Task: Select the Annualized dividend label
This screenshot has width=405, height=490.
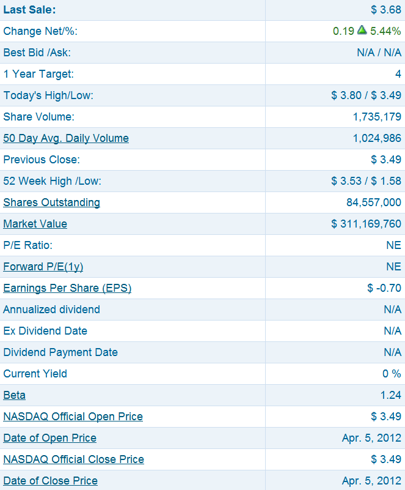Action: point(52,310)
